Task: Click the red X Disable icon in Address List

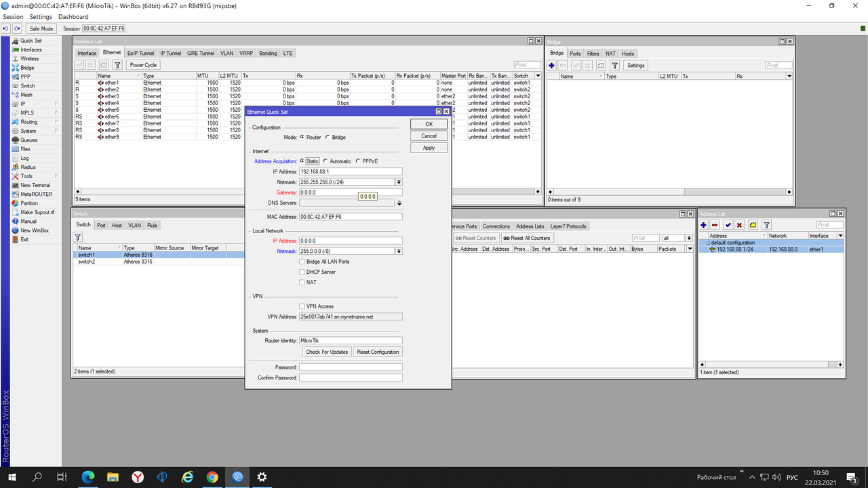Action: click(739, 225)
